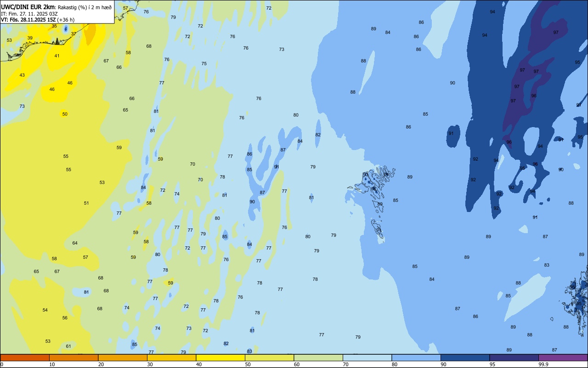Select the 95–99.9 indigo legend swatch
The image size is (588, 368).
pos(514,357)
